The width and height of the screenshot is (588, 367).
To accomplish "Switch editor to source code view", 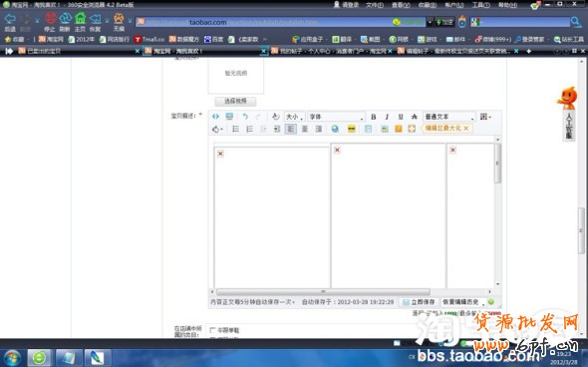I will 215,117.
